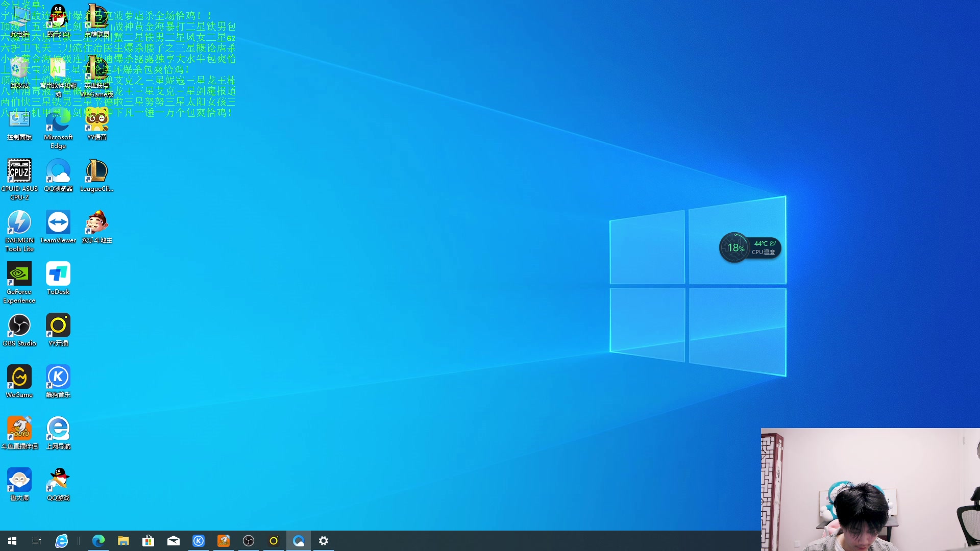The image size is (980, 551).
Task: Select the GeForce Experience desktop icon
Action: tap(19, 274)
